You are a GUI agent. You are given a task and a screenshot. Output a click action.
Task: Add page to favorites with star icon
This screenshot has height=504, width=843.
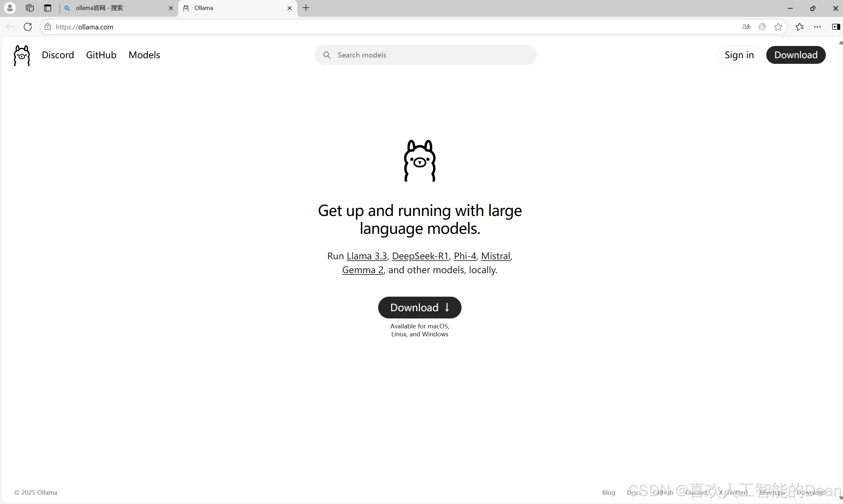coord(778,27)
